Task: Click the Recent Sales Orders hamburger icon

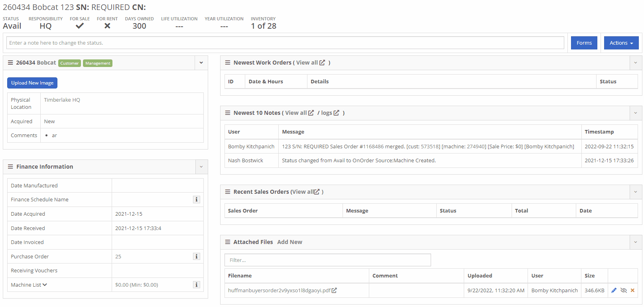Action: tap(228, 192)
